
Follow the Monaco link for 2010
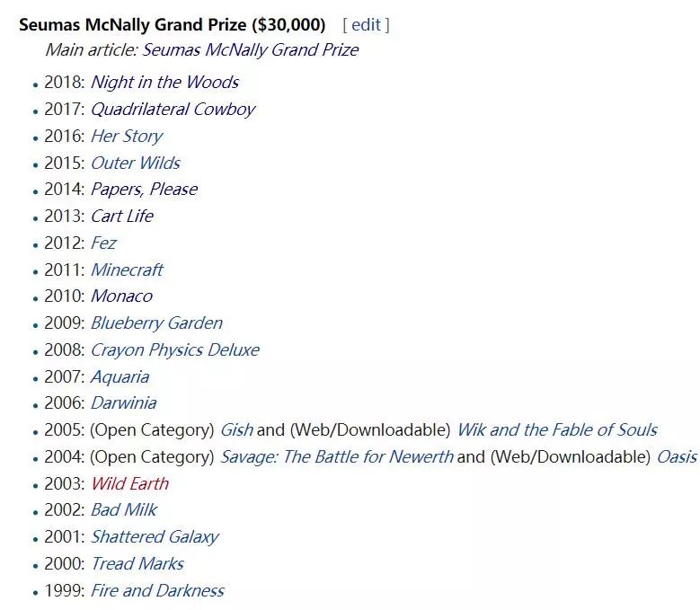coord(122,296)
